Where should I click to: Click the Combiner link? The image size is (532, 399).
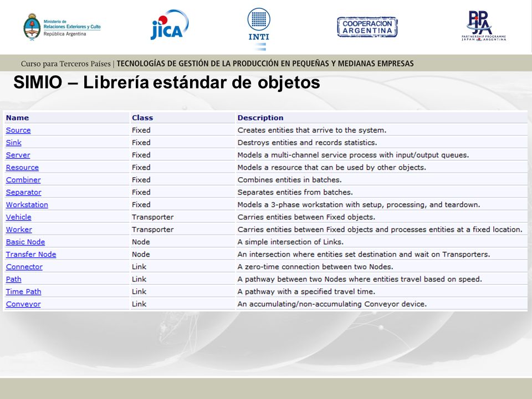[23, 180]
